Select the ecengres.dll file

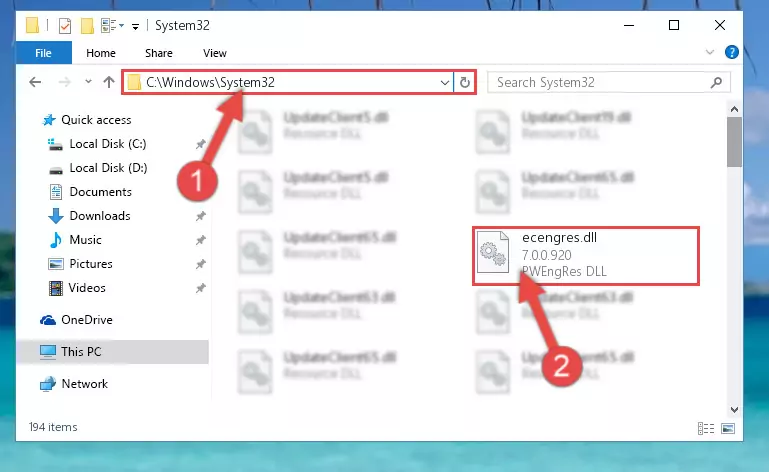[x=586, y=256]
